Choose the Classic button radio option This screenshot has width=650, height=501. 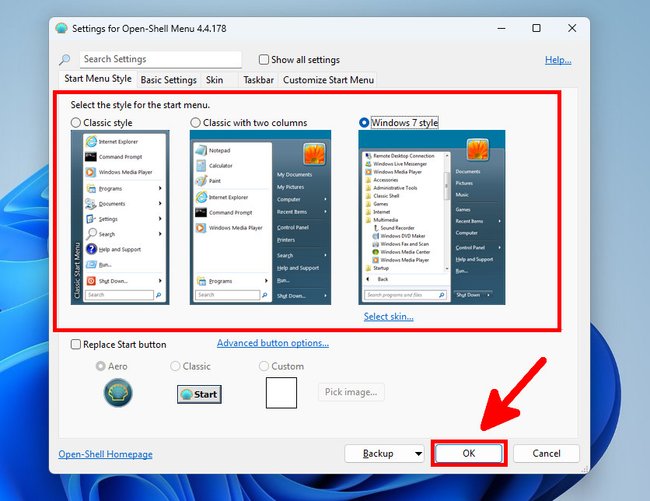point(175,366)
